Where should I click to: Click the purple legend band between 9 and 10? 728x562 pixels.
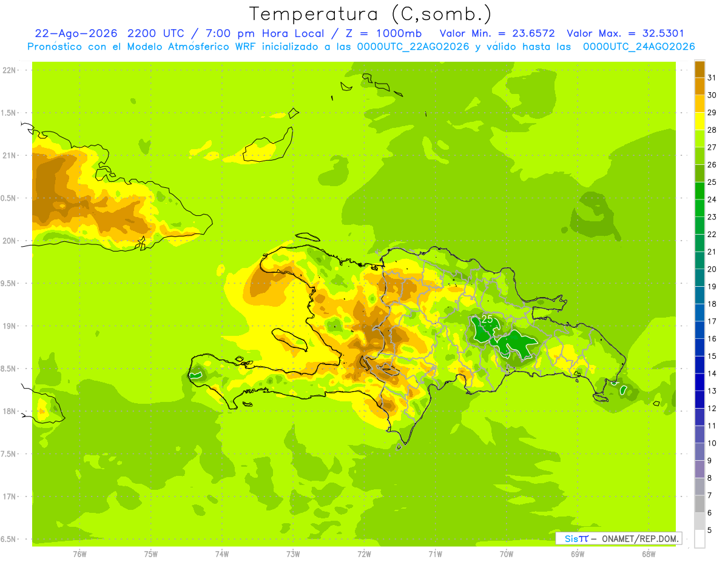699,452
